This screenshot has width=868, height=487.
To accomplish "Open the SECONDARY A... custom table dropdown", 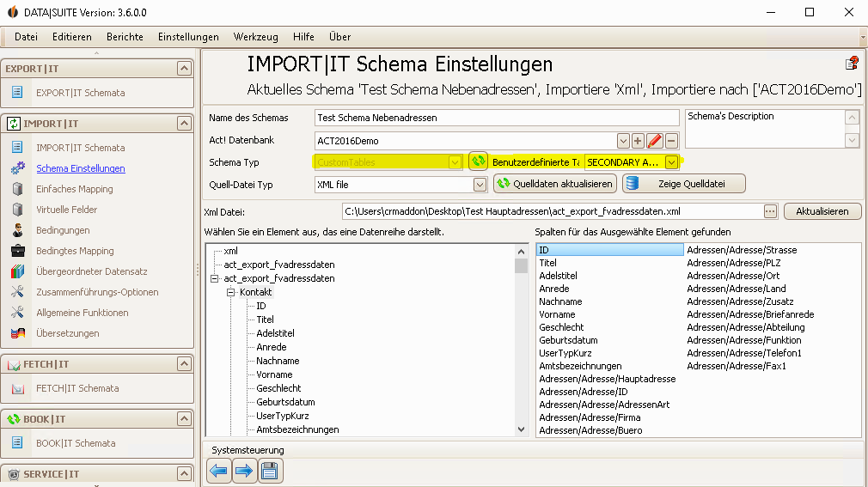I will 671,162.
